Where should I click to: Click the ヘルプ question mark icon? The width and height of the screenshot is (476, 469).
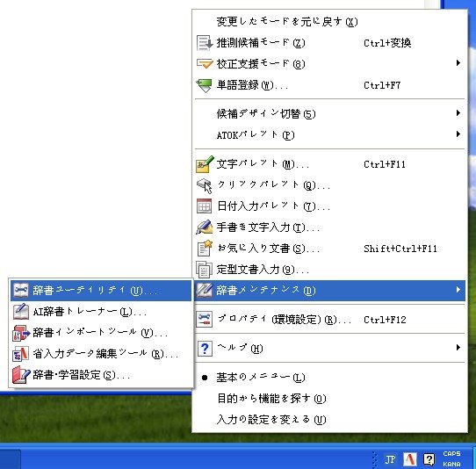tap(205, 349)
